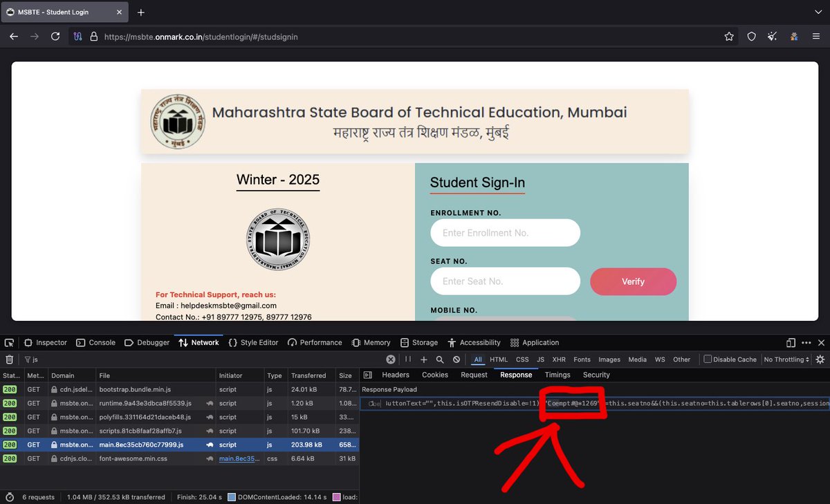
Task: Open the Security tab of request details
Action: [x=596, y=375]
